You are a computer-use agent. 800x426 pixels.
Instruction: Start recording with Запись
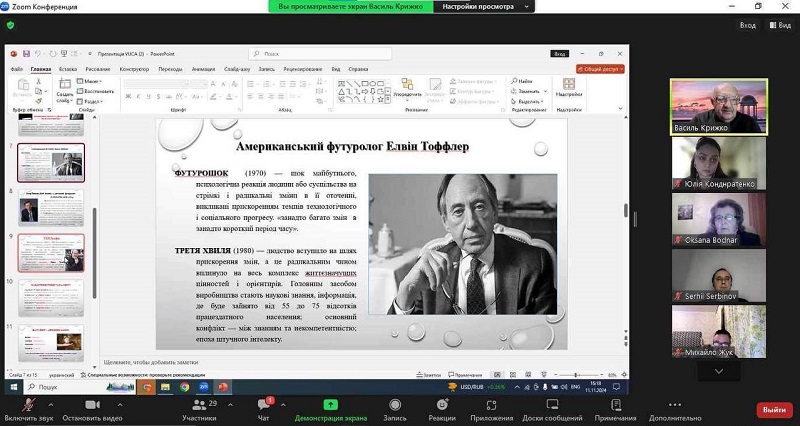click(x=395, y=410)
